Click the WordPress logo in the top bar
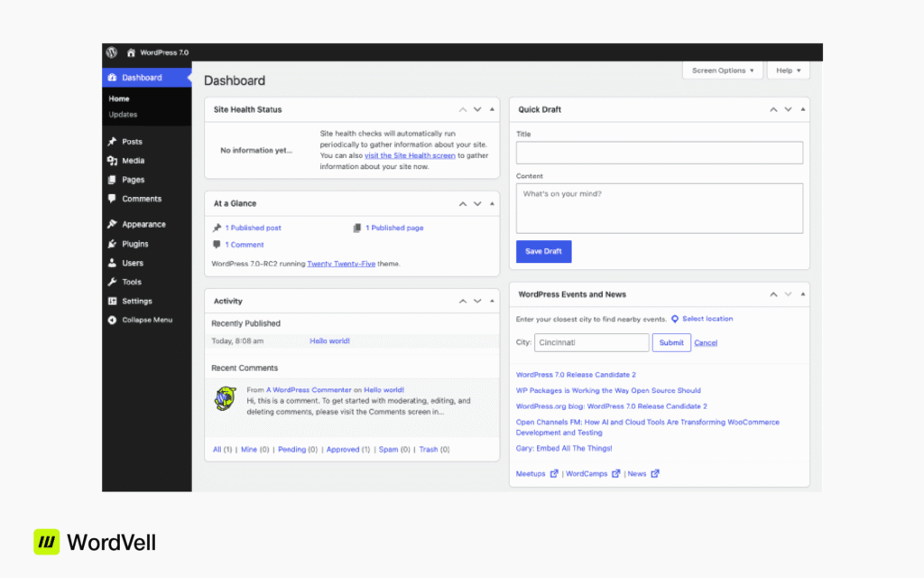924x578 pixels. [110, 51]
